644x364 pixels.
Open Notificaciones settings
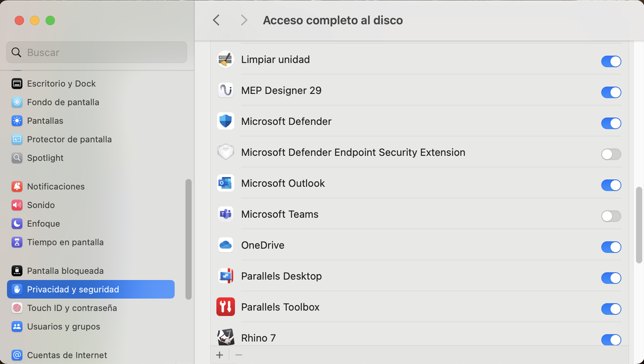pyautogui.click(x=56, y=187)
